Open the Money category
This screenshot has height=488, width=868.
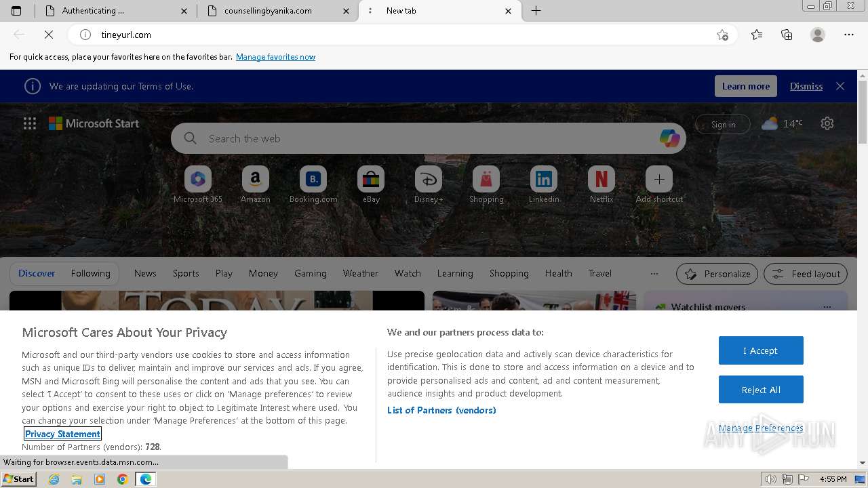pyautogui.click(x=263, y=273)
